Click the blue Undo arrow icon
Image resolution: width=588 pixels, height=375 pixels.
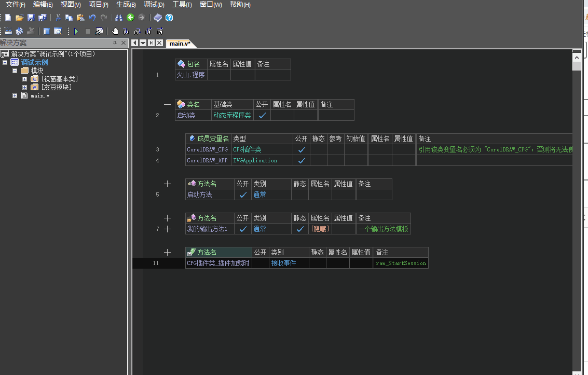(x=92, y=18)
